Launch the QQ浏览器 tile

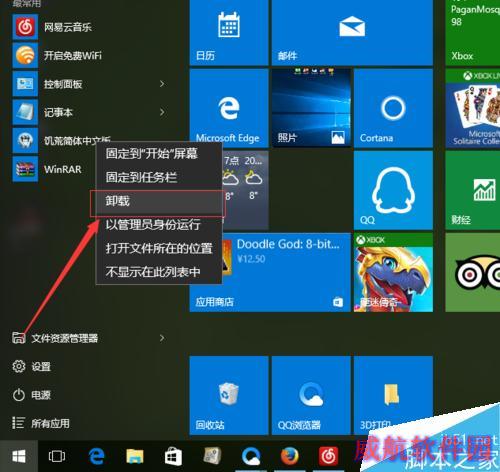coord(311,395)
